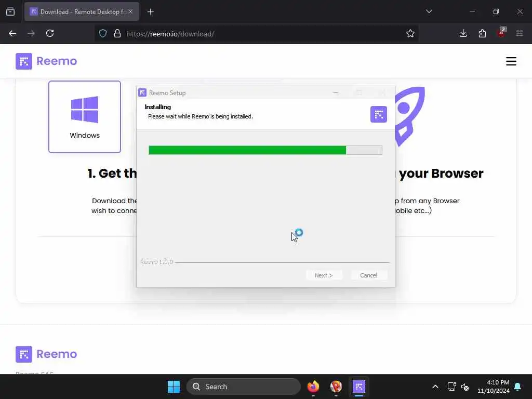
Task: Bookmark this page with the star
Action: pos(410,34)
